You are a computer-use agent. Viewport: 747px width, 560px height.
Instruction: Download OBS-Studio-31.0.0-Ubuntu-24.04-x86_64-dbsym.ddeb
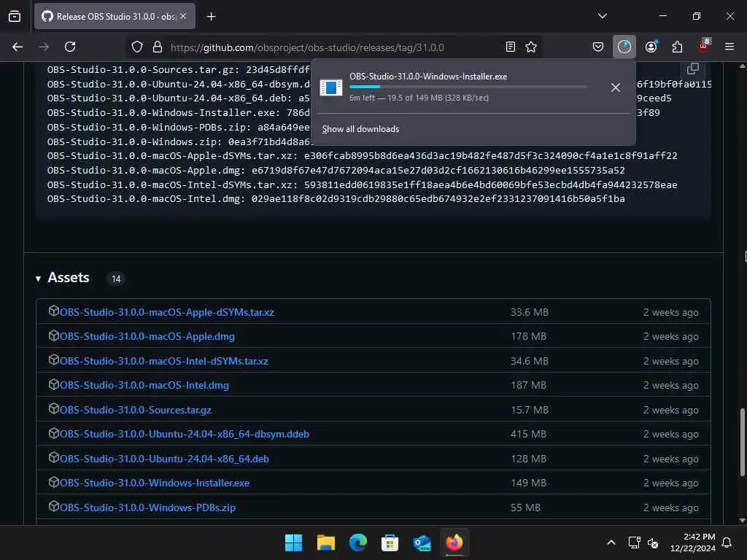tap(185, 435)
